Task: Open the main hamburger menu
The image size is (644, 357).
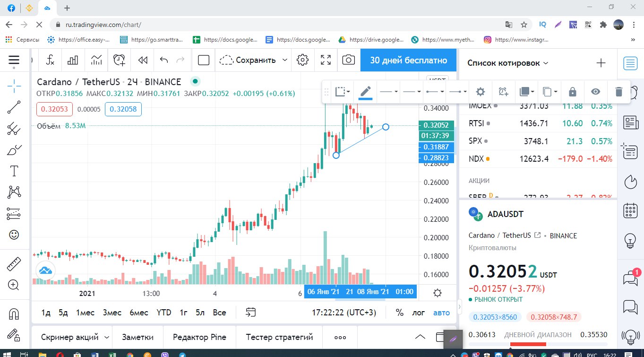Action: (x=14, y=60)
